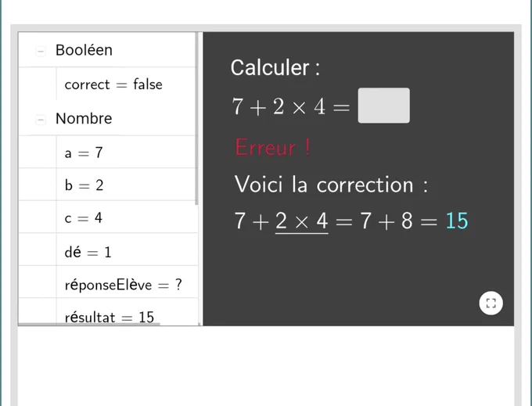Screen dimensions: 532x406
Task: Click the Voici la correction text
Action: coord(331,185)
